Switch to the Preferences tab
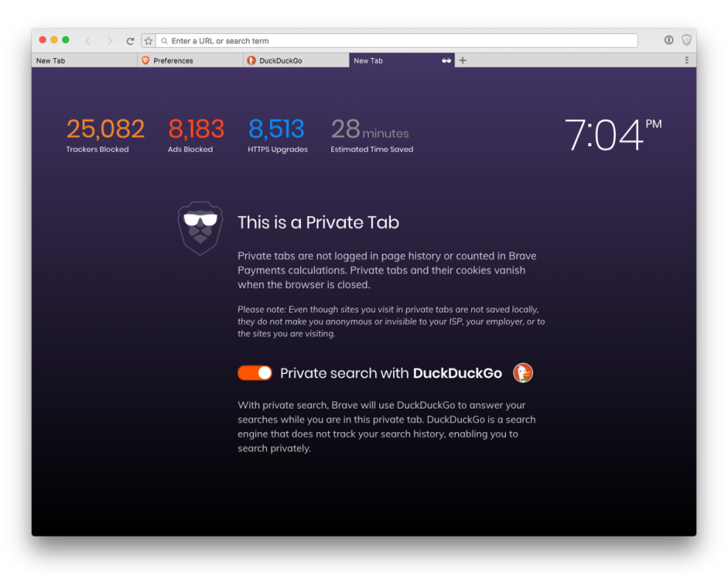 tap(190, 60)
